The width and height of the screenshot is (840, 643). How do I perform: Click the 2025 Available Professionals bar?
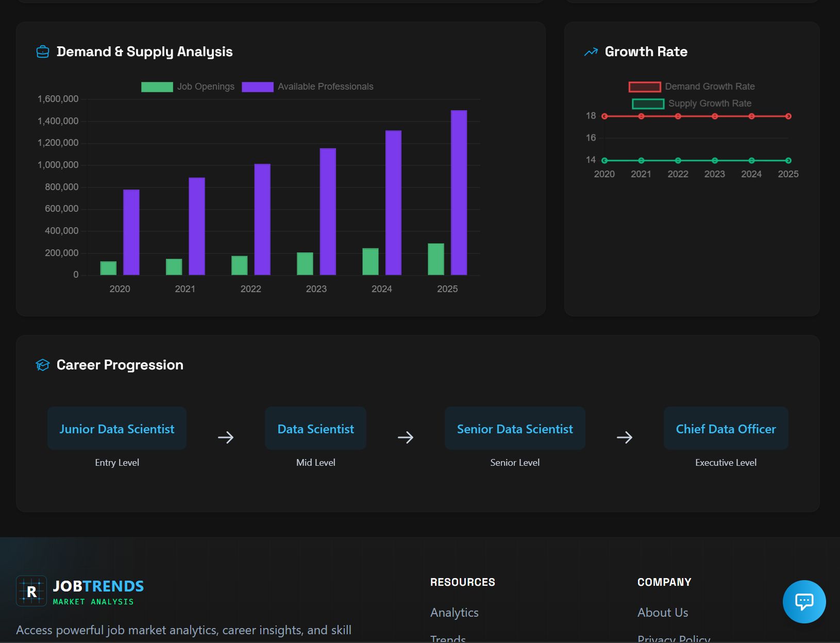click(459, 193)
